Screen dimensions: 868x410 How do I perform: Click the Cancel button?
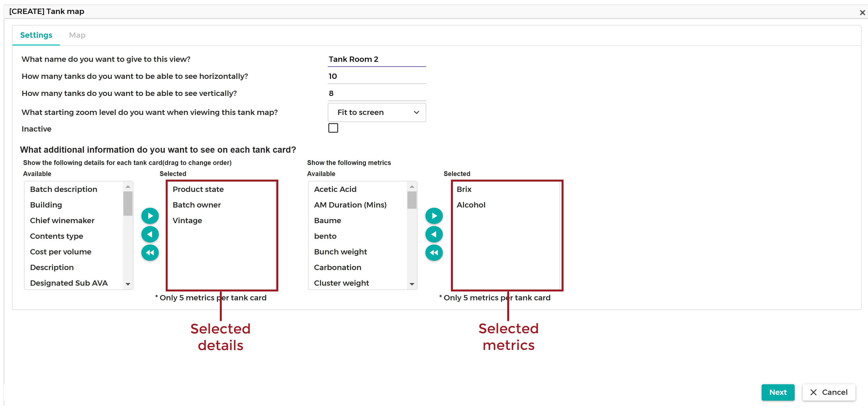pos(829,392)
